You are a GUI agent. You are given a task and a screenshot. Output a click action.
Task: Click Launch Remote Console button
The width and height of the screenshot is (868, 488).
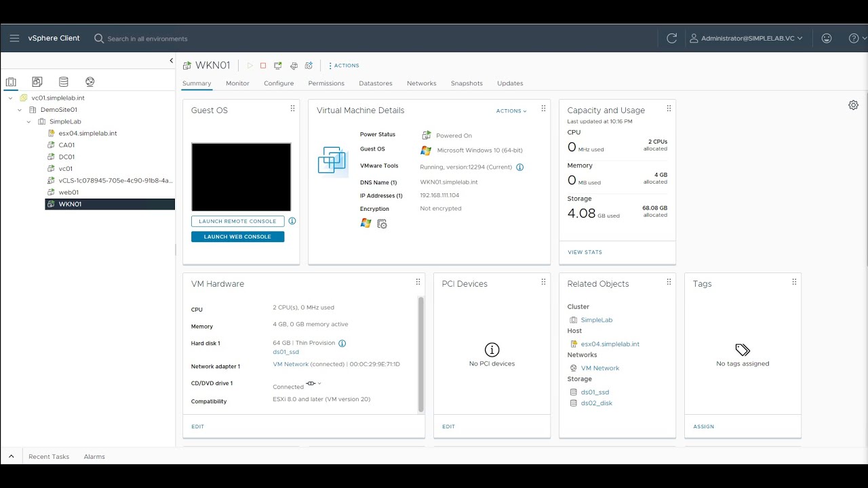coord(237,221)
